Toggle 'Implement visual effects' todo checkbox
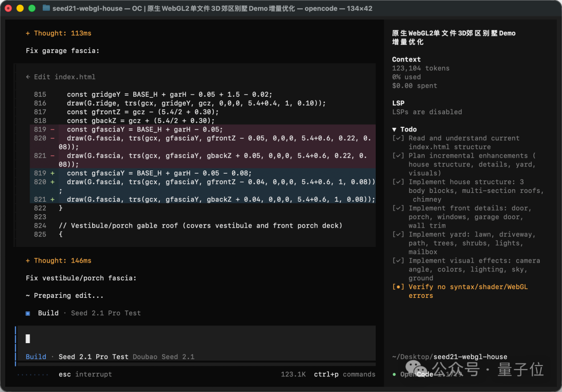Image resolution: width=562 pixels, height=392 pixels. point(398,260)
